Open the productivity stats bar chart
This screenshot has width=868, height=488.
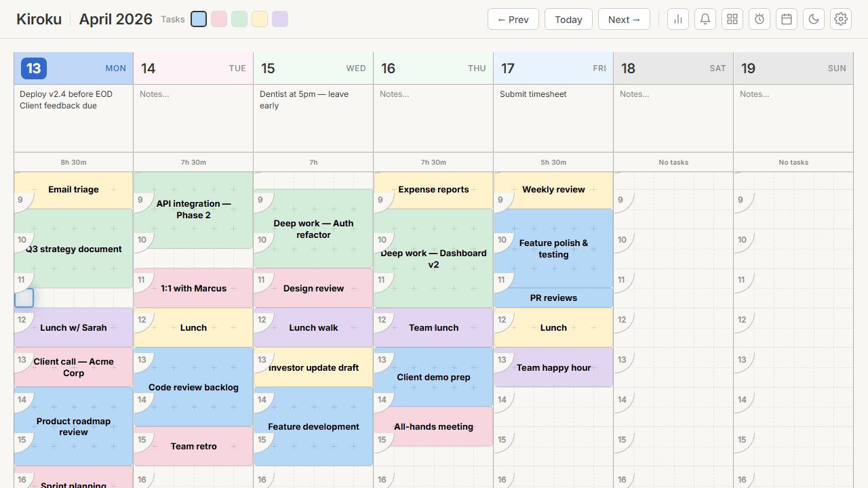tap(677, 19)
